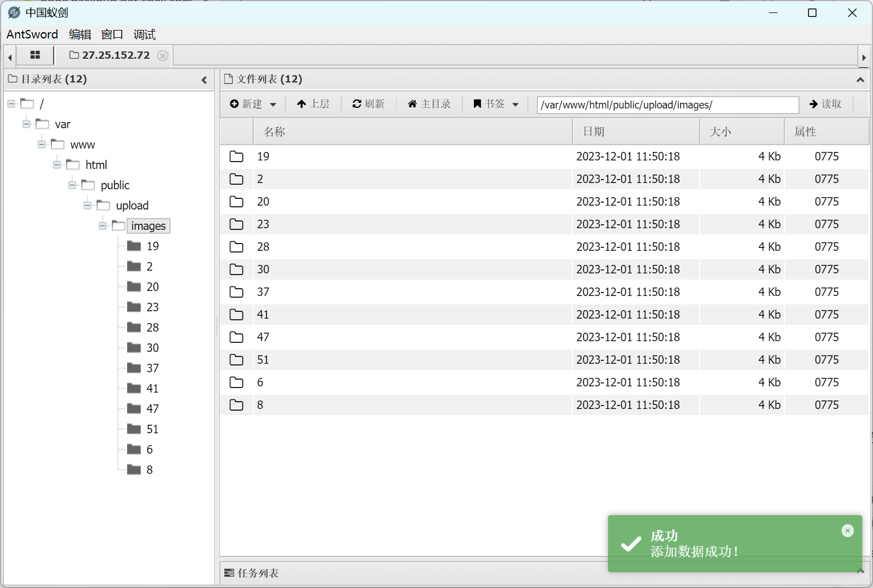Open the new (新建) dropdown menu
This screenshot has width=873, height=588.
[253, 104]
